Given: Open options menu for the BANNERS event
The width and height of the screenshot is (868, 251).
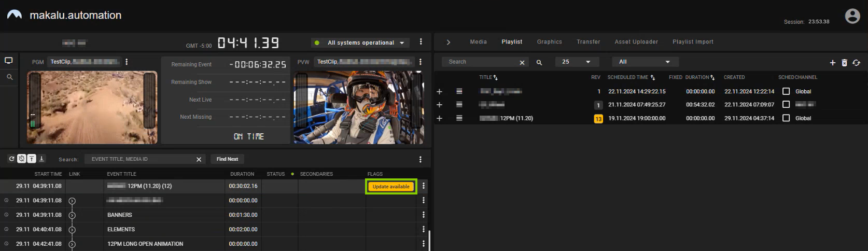Looking at the screenshot, I should click(424, 215).
